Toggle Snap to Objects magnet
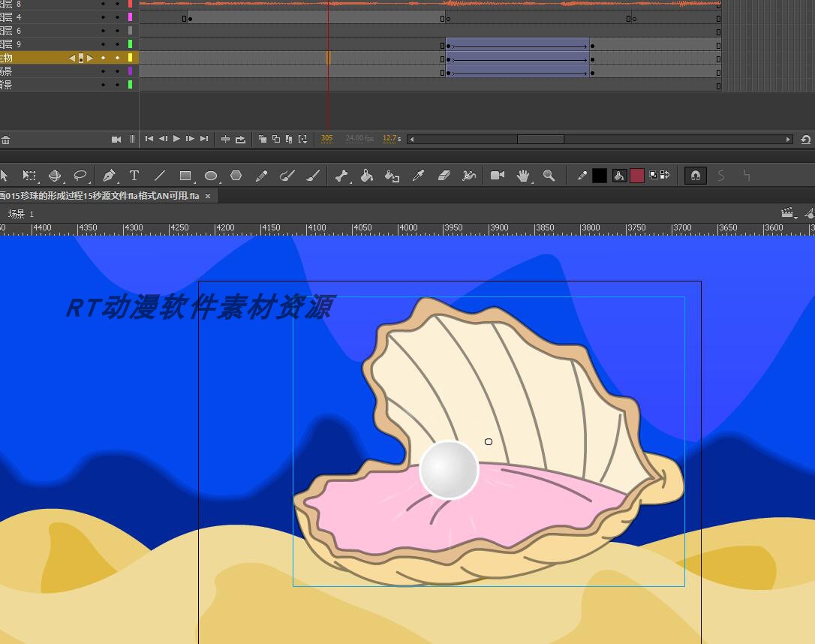Image resolution: width=815 pixels, height=644 pixels. click(695, 176)
